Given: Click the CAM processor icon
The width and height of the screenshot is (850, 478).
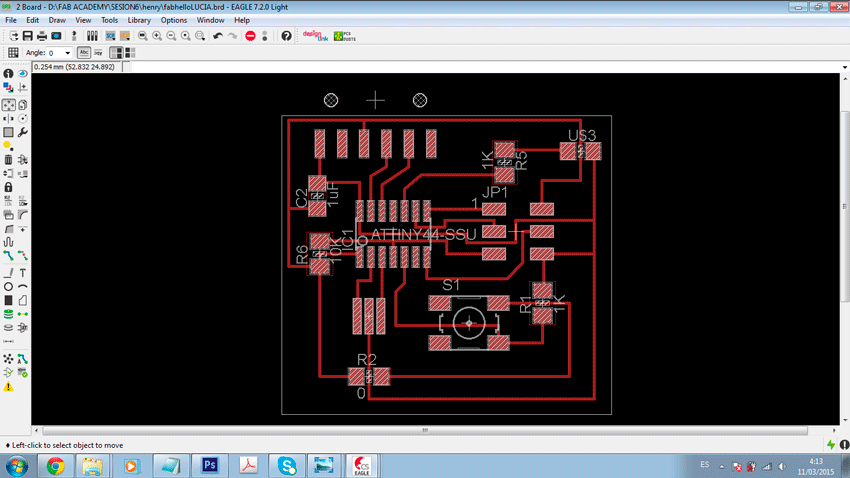Looking at the screenshot, I should (56, 36).
